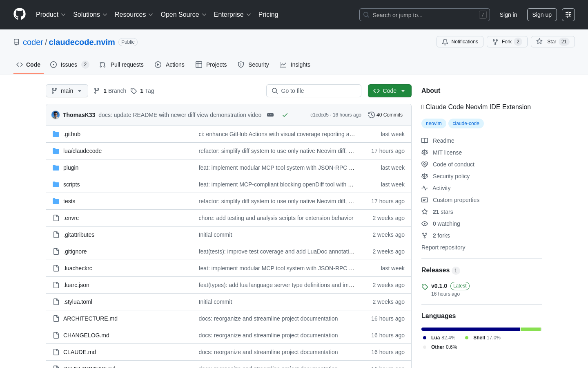Click the Notifications bell button
588x368 pixels.
460,42
